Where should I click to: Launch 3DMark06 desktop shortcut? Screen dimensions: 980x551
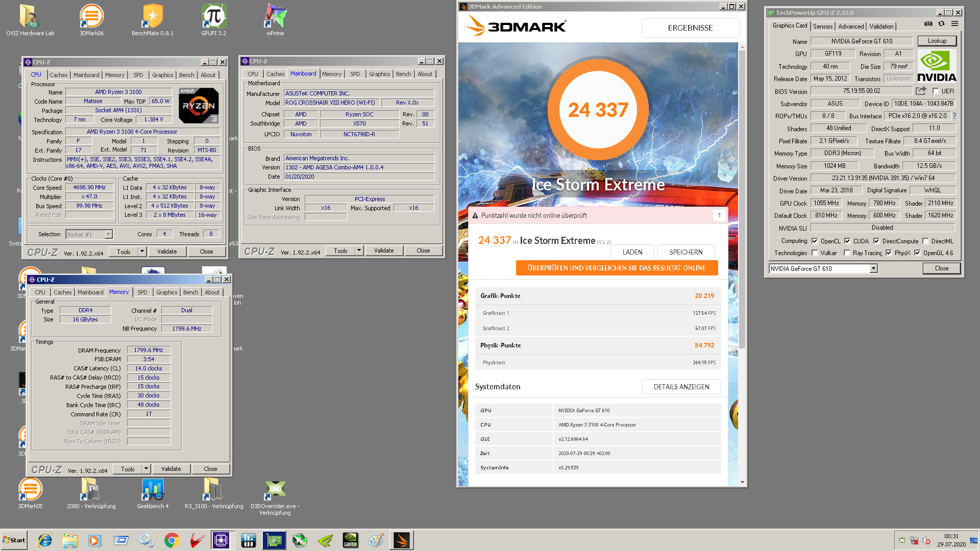pyautogui.click(x=91, y=20)
